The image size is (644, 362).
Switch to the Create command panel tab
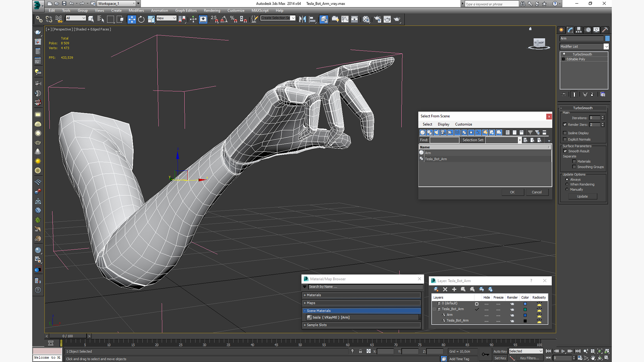(561, 30)
